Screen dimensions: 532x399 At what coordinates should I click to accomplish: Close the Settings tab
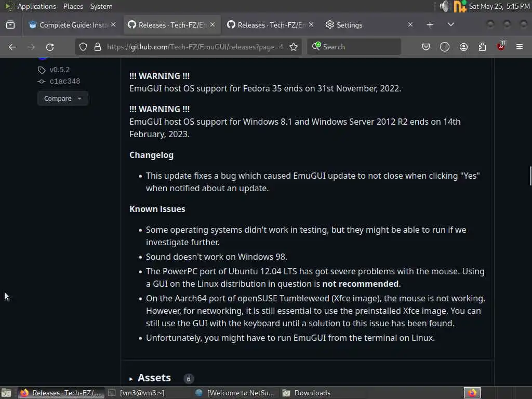point(410,25)
